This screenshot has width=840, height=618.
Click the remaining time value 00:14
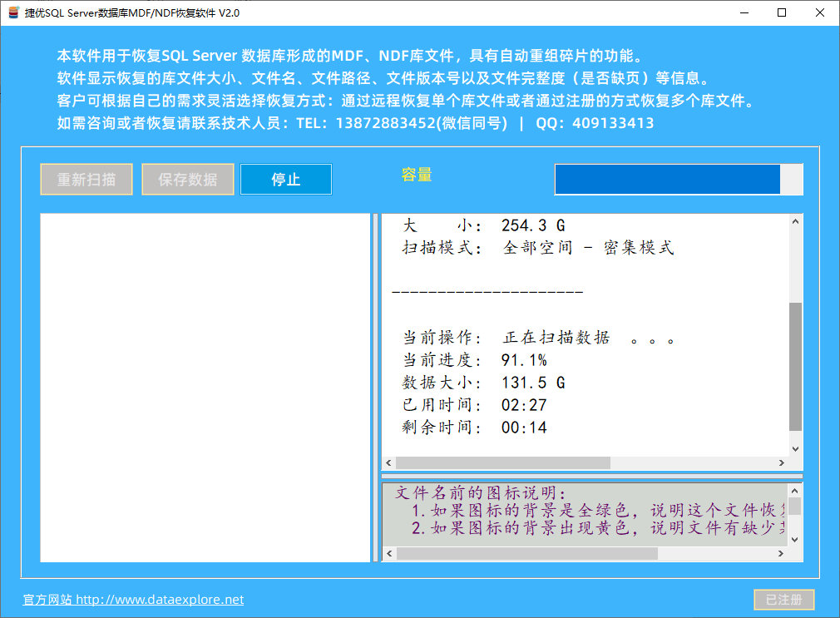(524, 428)
